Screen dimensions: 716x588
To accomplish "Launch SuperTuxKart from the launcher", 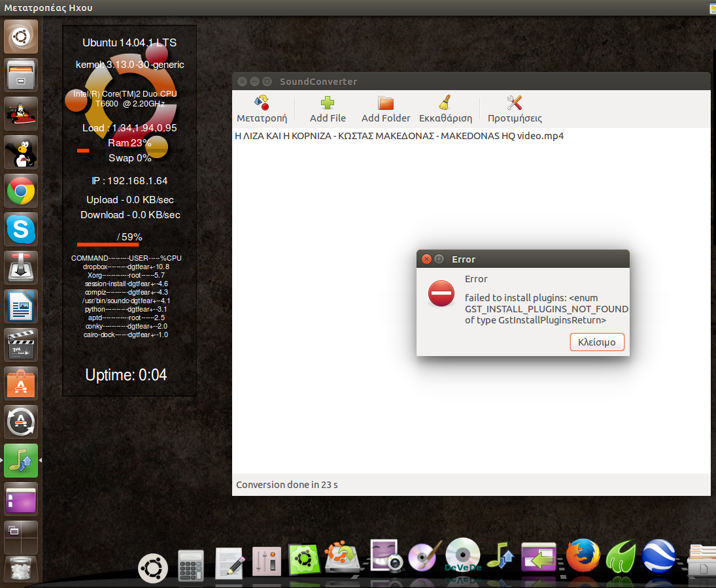I will pos(21,114).
